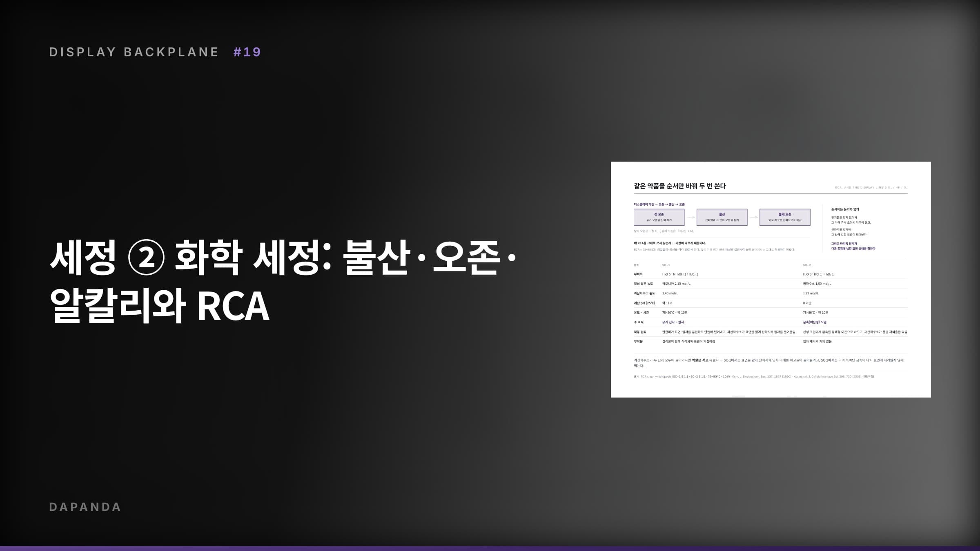Click the '금속(이온성) 오염' target cell

coord(815,322)
